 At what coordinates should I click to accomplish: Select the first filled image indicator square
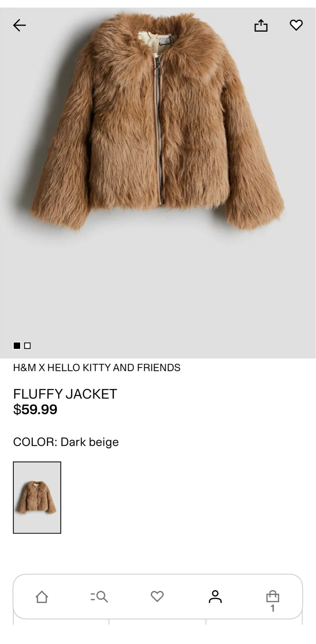(17, 345)
